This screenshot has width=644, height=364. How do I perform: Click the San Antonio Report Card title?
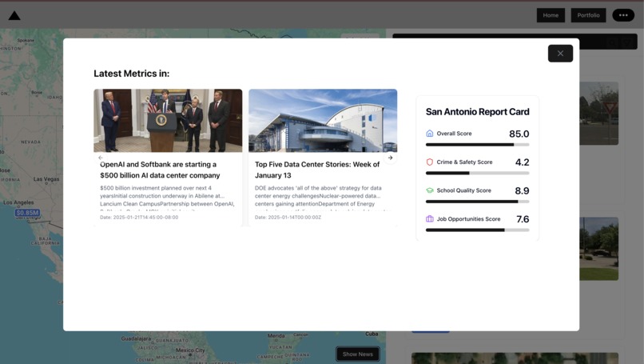(x=477, y=112)
